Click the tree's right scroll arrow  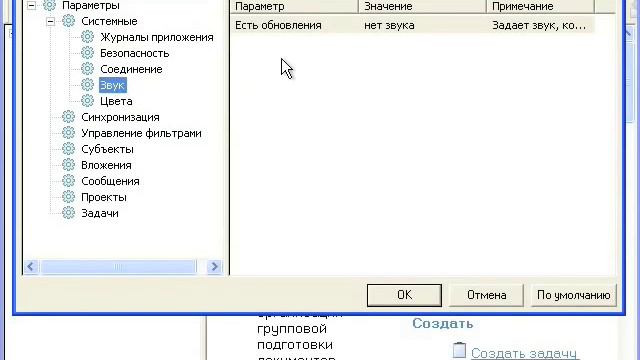[214, 267]
